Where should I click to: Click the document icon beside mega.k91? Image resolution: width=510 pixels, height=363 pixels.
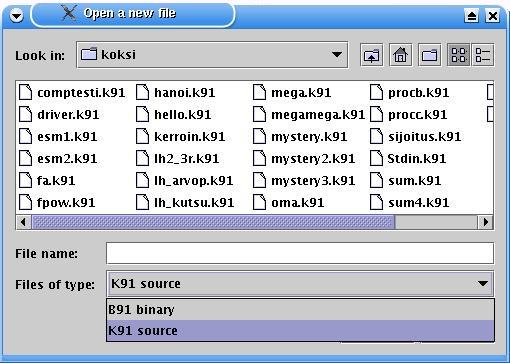(x=259, y=92)
